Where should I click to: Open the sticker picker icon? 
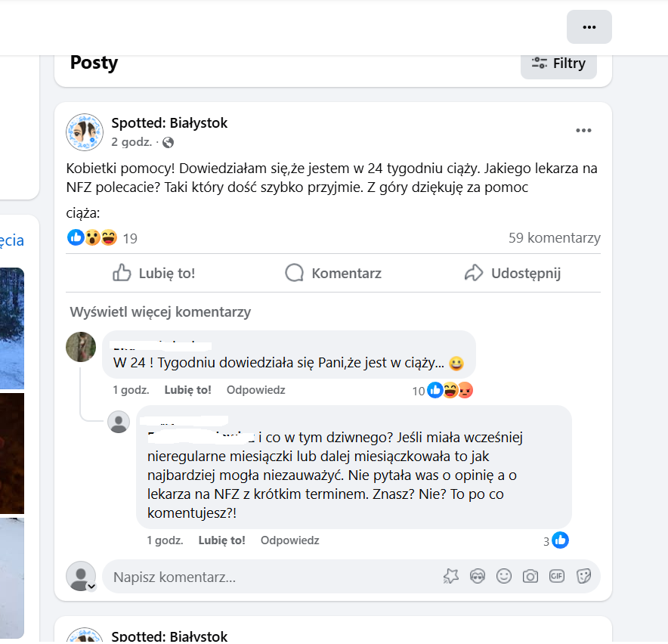click(x=583, y=576)
